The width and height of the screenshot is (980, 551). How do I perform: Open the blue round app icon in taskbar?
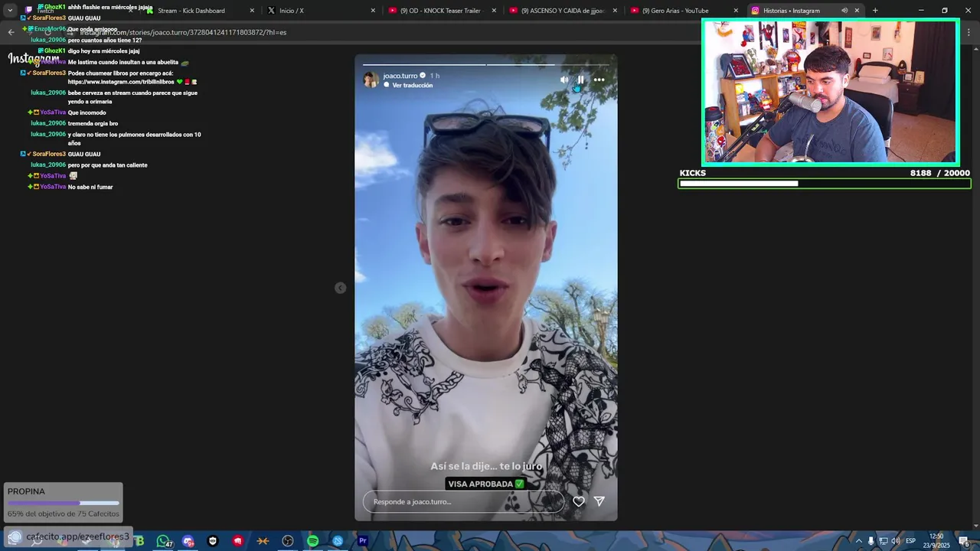[x=338, y=541]
